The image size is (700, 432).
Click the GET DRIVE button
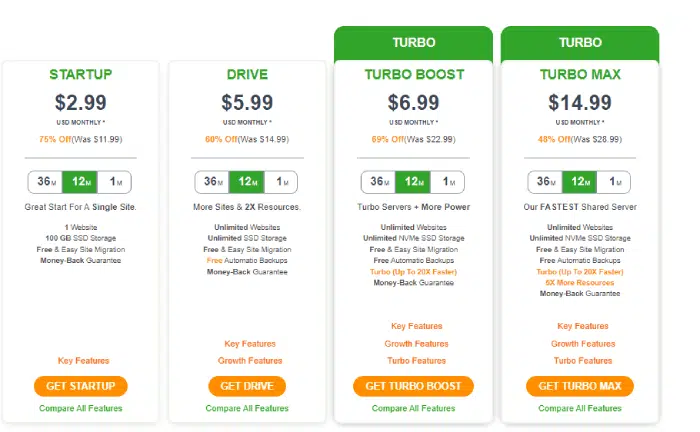click(247, 386)
